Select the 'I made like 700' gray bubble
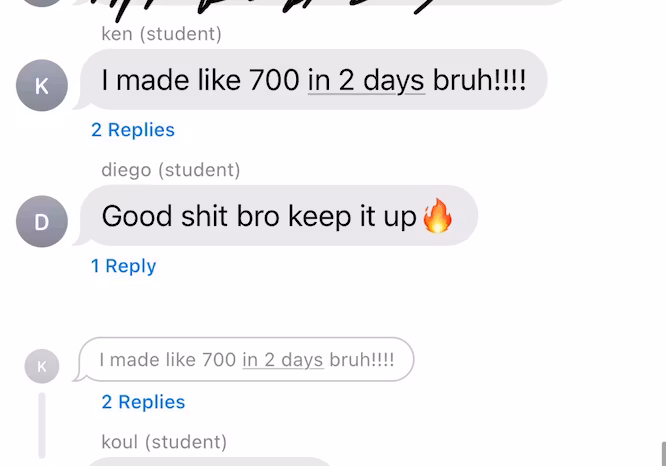Viewport: 666px width, 466px height. tap(313, 79)
